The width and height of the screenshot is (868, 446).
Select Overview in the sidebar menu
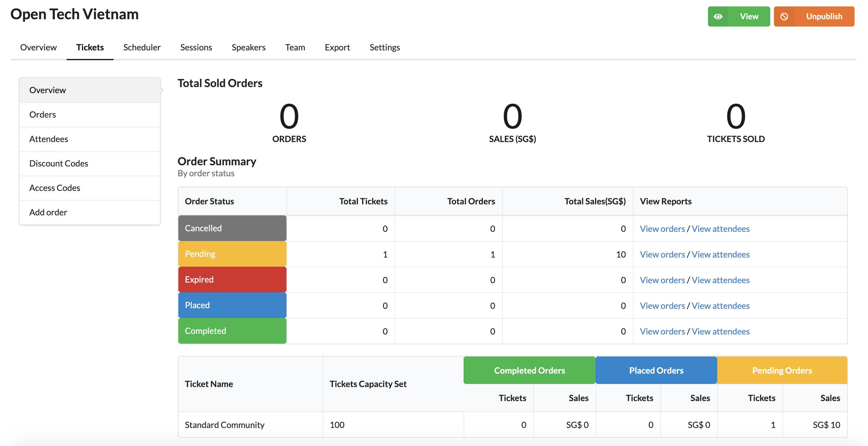(x=89, y=90)
